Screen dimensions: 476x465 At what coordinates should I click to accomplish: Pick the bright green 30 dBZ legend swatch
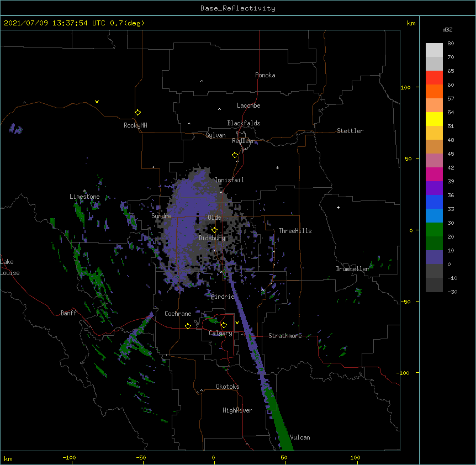tap(434, 230)
